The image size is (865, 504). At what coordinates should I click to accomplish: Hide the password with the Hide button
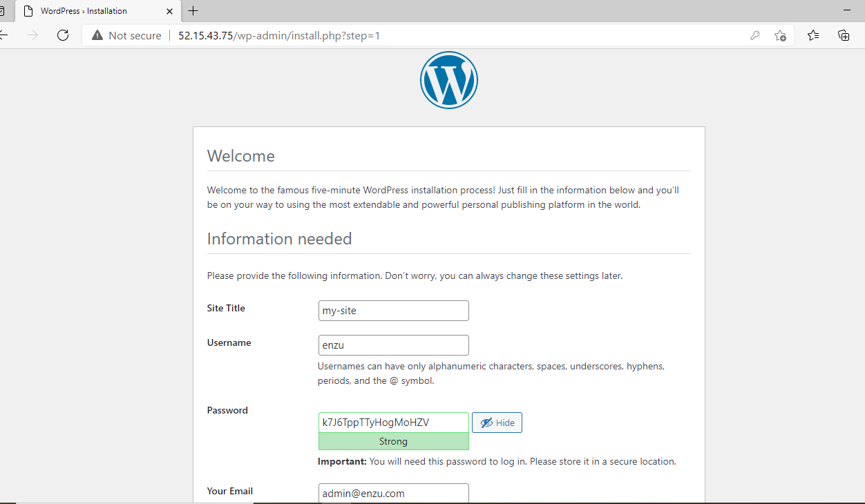(x=497, y=423)
